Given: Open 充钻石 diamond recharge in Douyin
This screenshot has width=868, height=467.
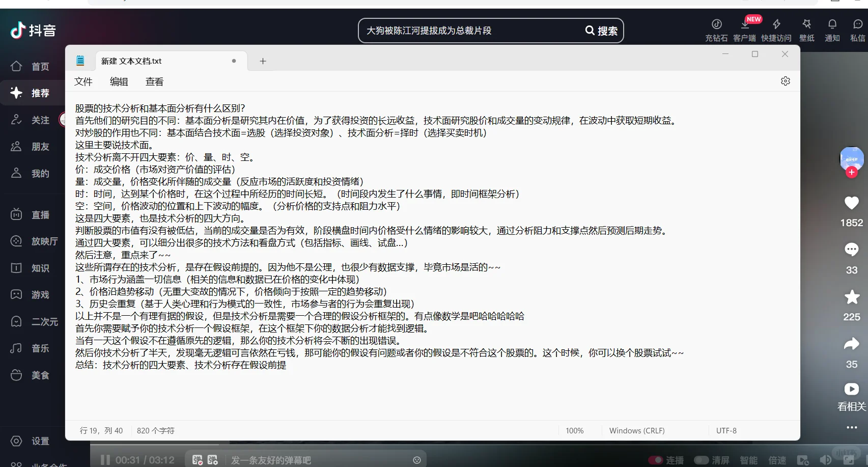Looking at the screenshot, I should 716,30.
